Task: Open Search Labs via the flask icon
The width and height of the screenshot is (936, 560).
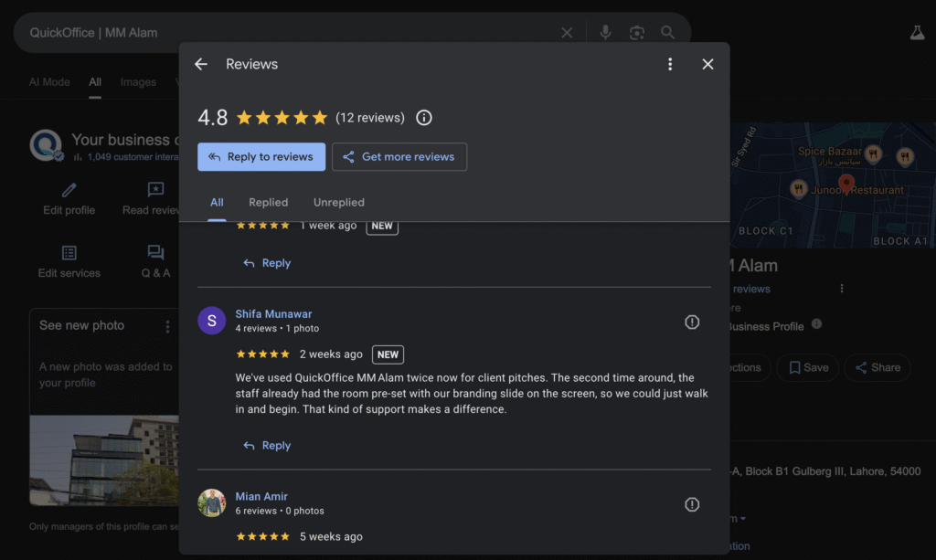Action: coord(917,32)
